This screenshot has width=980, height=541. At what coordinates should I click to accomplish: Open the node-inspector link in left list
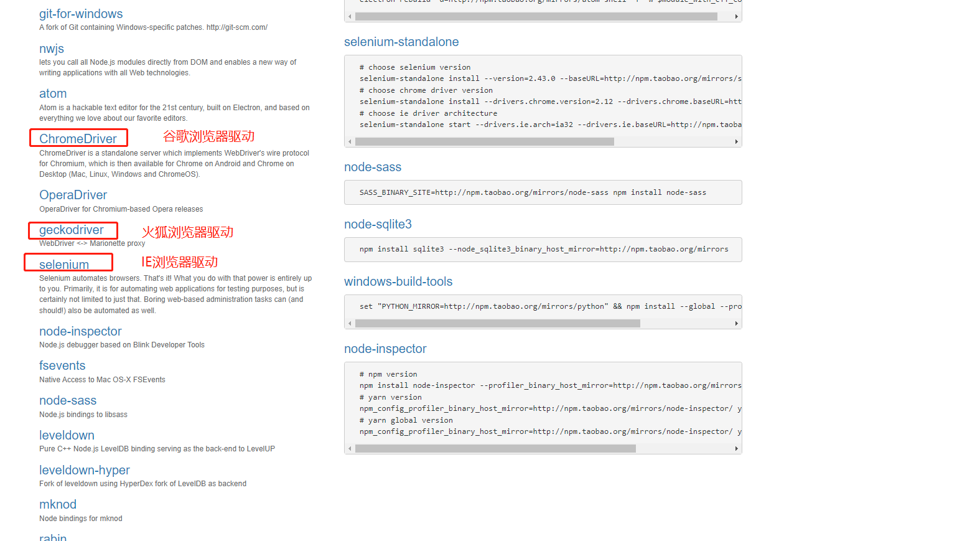click(x=80, y=331)
